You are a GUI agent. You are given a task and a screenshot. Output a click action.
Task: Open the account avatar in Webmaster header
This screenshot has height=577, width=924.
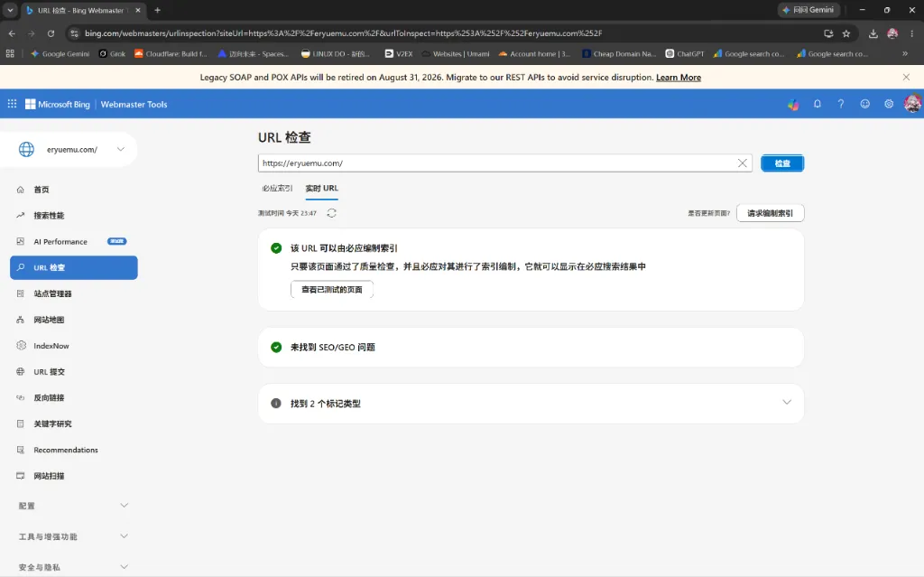(x=913, y=104)
